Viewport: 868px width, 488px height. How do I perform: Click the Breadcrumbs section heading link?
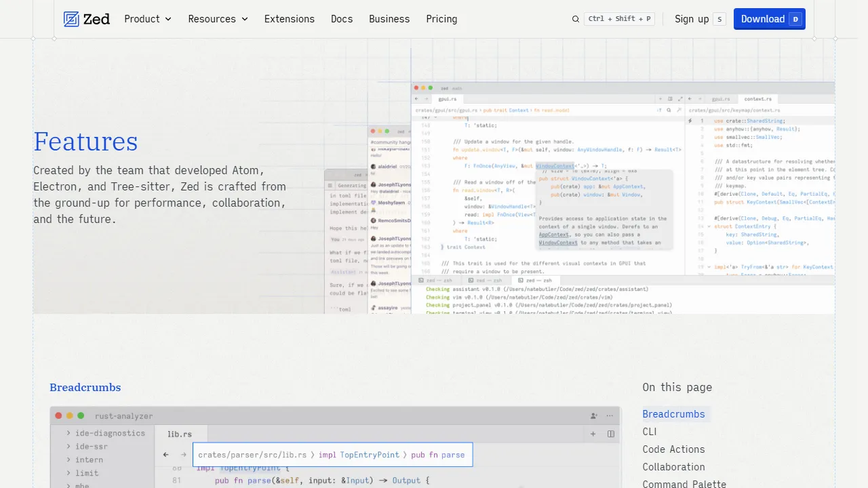coord(85,388)
